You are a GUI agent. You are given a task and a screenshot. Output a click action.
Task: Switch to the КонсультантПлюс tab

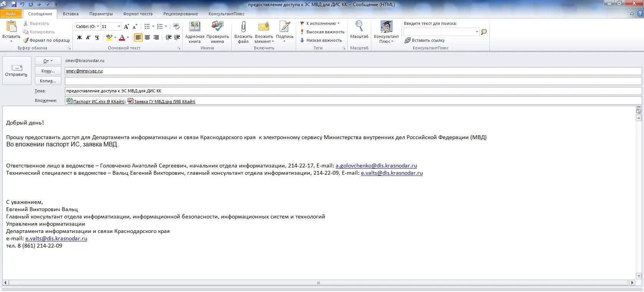pos(226,14)
